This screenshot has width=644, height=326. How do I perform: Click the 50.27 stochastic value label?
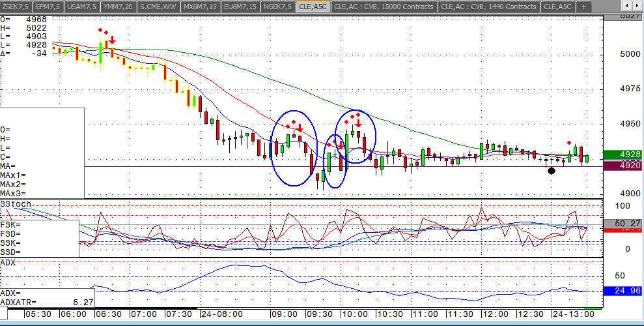point(623,223)
